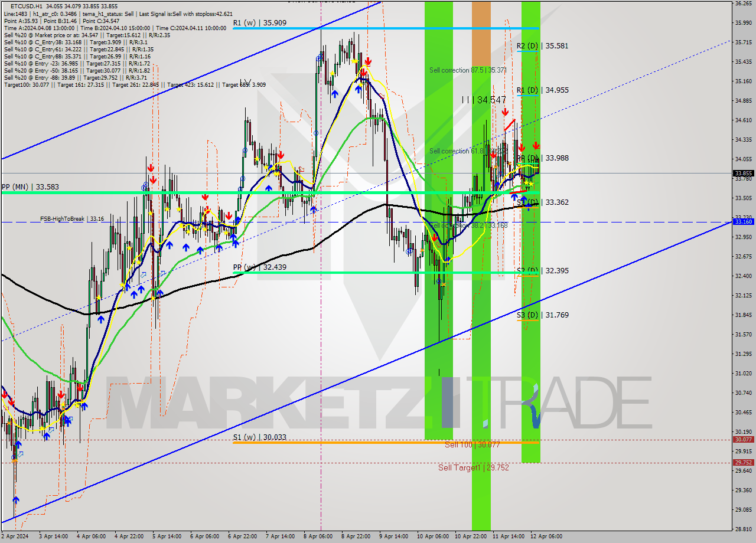This screenshot has width=756, height=543.
Task: Select the 9 Apr 14:00 time label
Action: coord(394,537)
